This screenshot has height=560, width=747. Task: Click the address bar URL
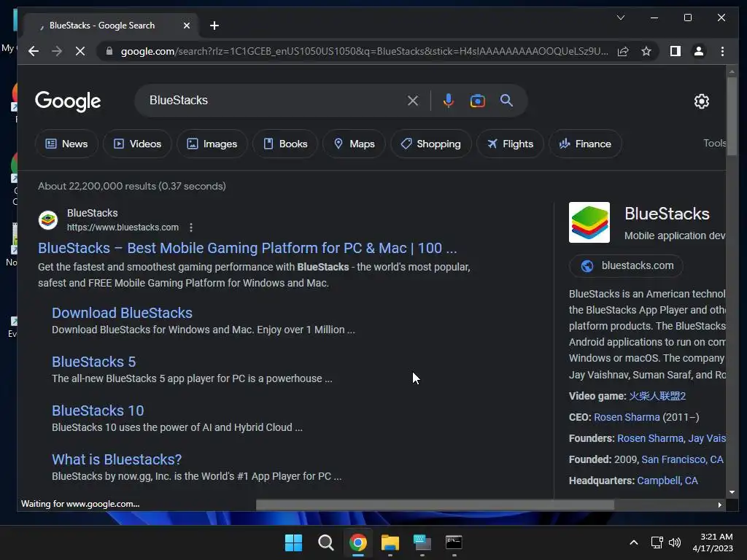365,51
